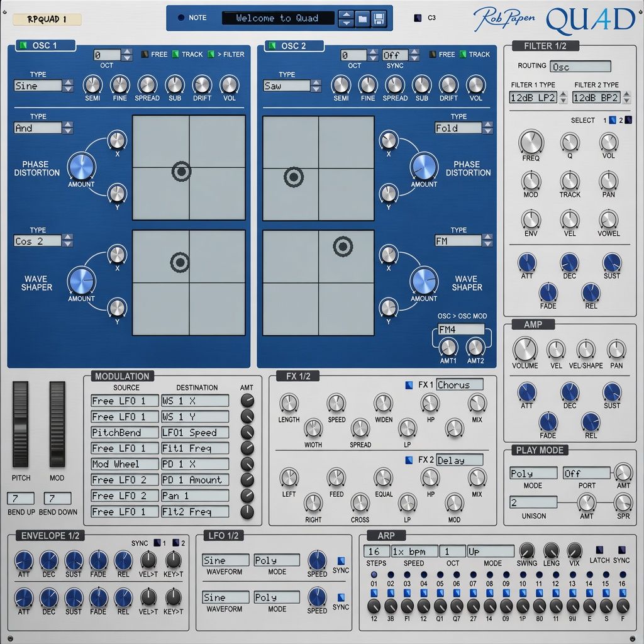
Task: Click the filter TRACK knob
Action: (570, 180)
